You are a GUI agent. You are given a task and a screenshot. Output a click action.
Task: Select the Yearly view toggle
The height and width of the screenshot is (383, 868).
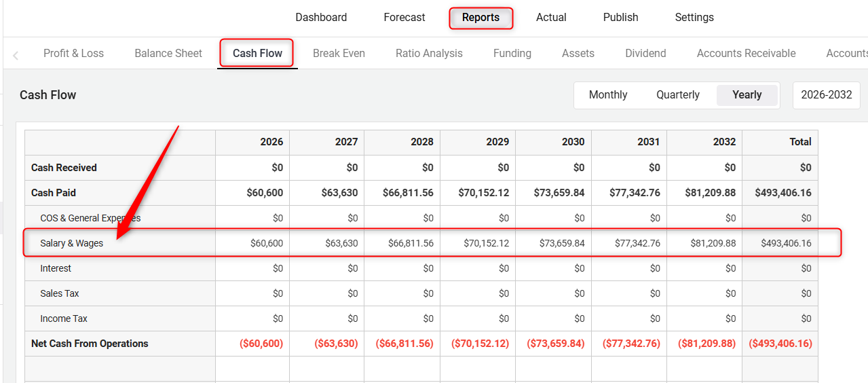coord(747,95)
